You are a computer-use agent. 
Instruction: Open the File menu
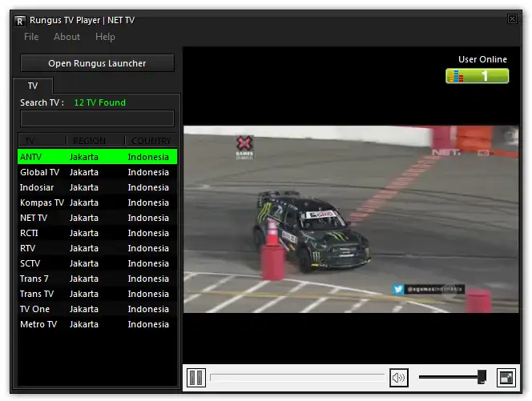tap(31, 37)
